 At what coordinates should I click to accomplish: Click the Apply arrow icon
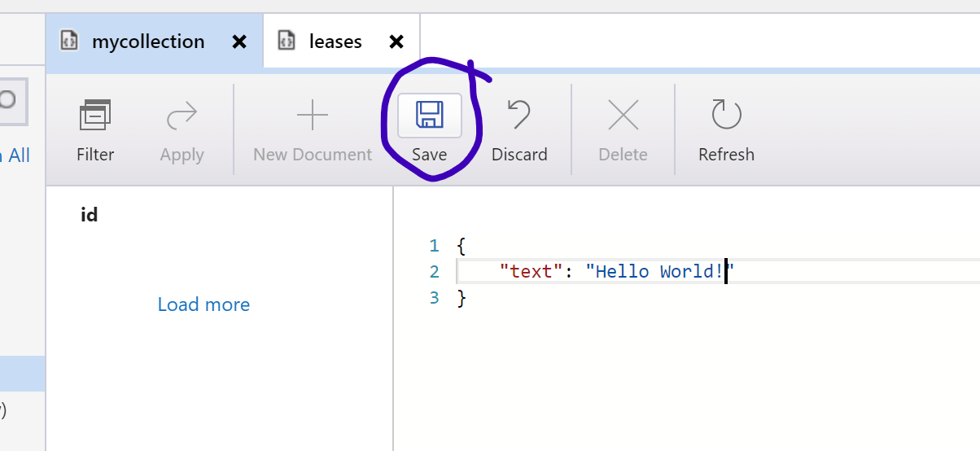182,116
